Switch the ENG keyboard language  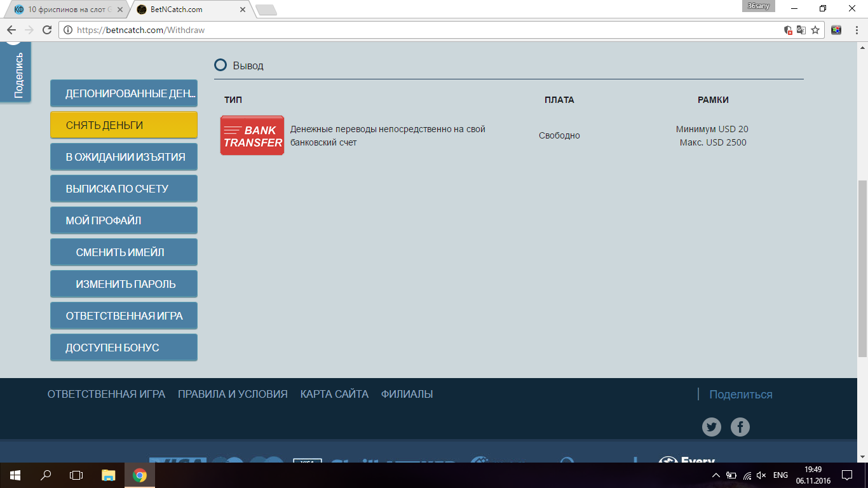point(780,475)
